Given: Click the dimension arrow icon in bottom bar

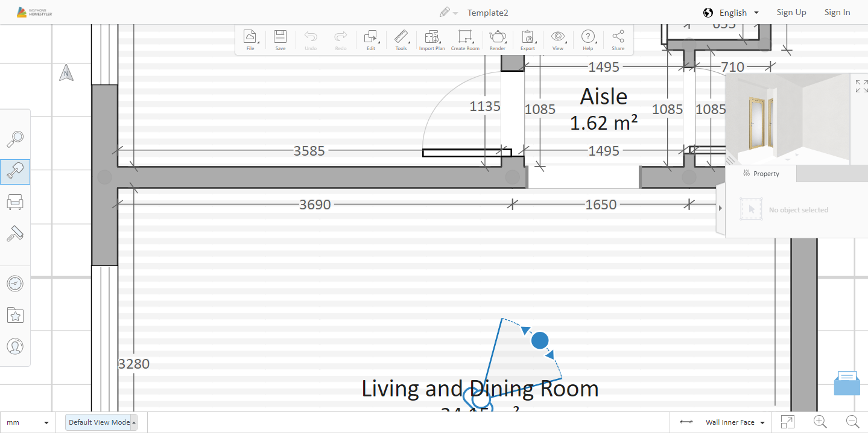Looking at the screenshot, I should (686, 422).
